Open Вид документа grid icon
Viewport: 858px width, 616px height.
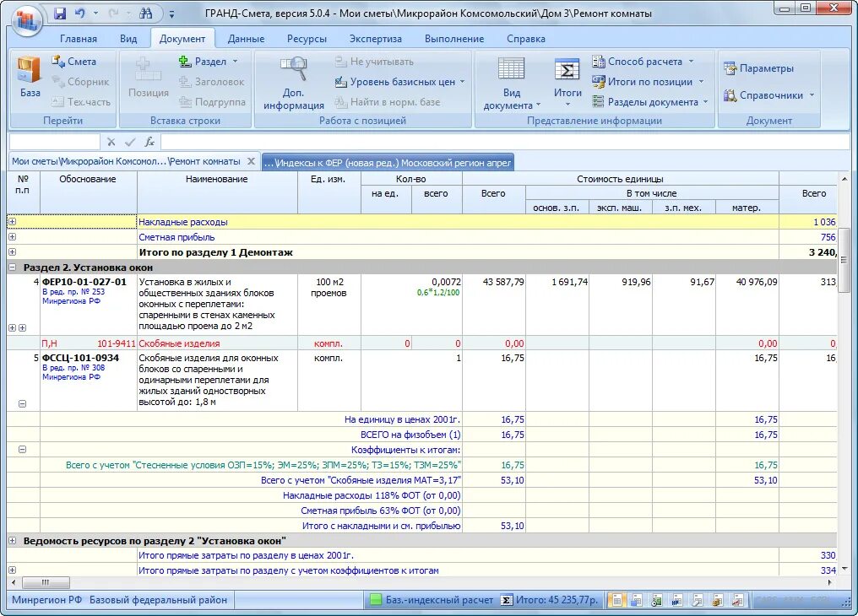click(511, 69)
